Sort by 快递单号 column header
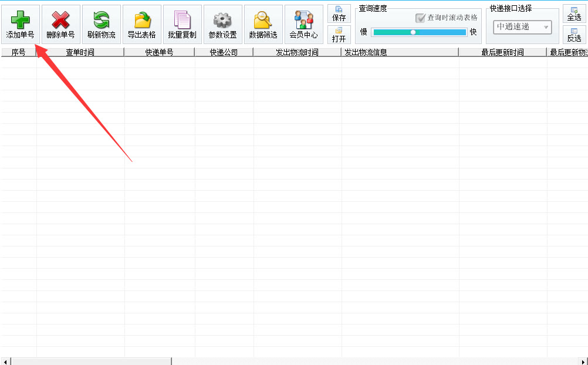 [x=160, y=52]
